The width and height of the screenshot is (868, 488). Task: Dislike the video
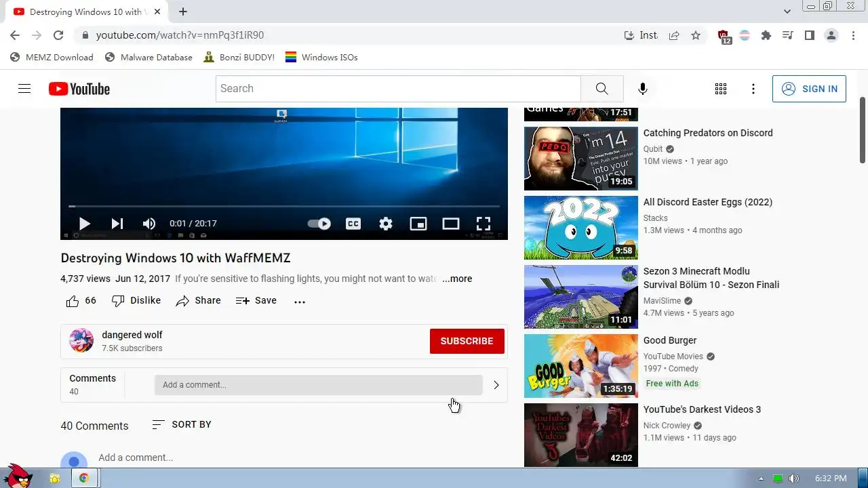(136, 301)
